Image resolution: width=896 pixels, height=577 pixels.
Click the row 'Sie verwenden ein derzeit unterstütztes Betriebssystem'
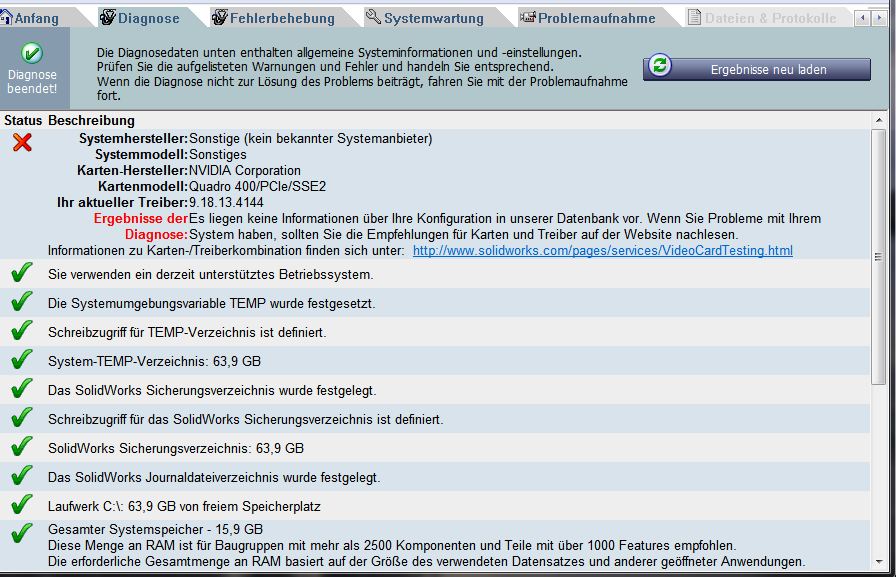[435, 274]
